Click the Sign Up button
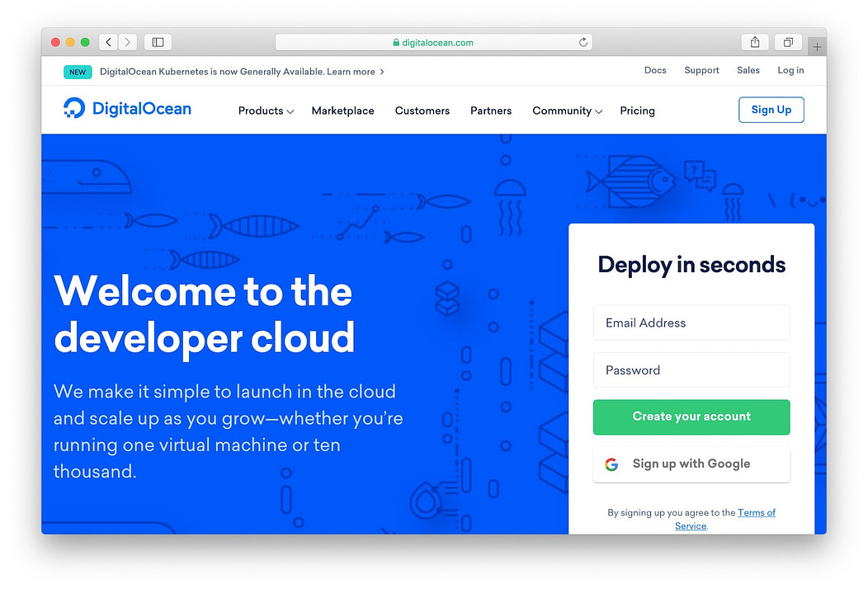Image resolution: width=868 pixels, height=589 pixels. 771,110
